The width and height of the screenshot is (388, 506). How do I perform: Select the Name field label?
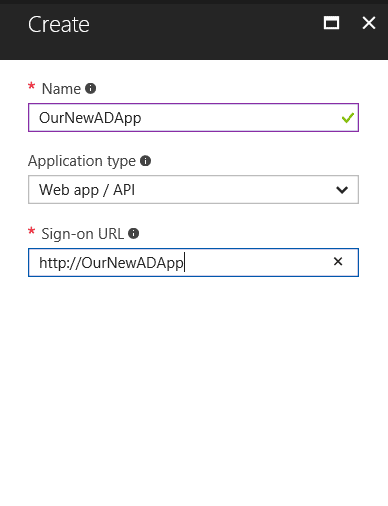[x=61, y=89]
